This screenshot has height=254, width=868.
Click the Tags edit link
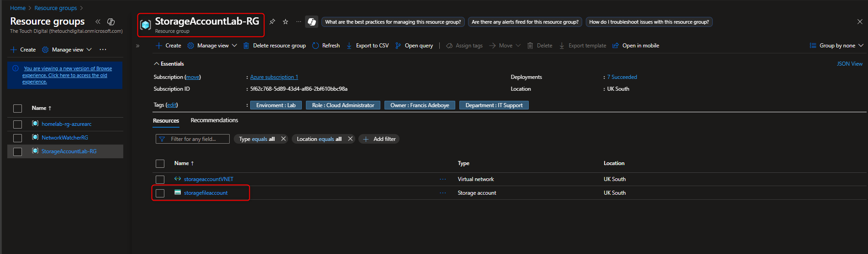pyautogui.click(x=172, y=105)
